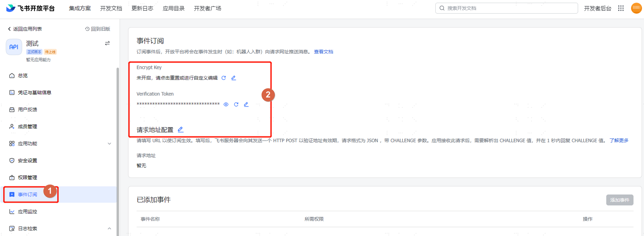Edit 请求地址配置 with pencil icon
This screenshot has width=644, height=236.
pyautogui.click(x=180, y=129)
